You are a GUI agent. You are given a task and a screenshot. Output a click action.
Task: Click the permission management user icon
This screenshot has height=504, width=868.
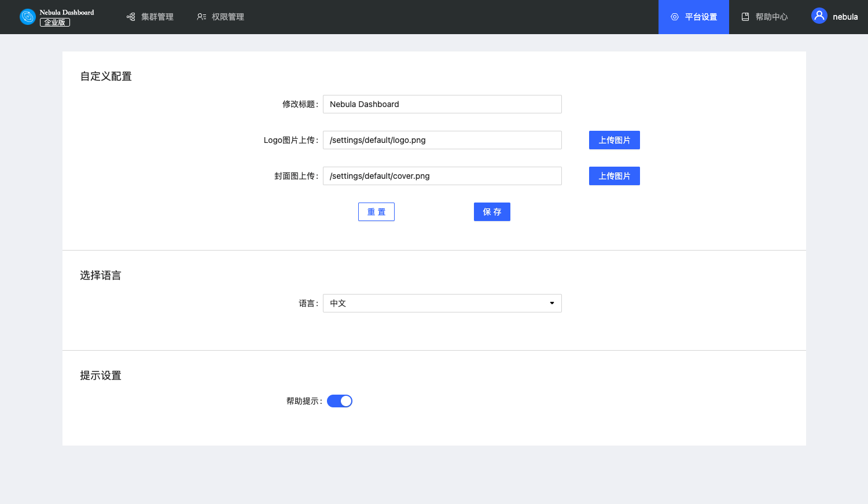point(201,17)
